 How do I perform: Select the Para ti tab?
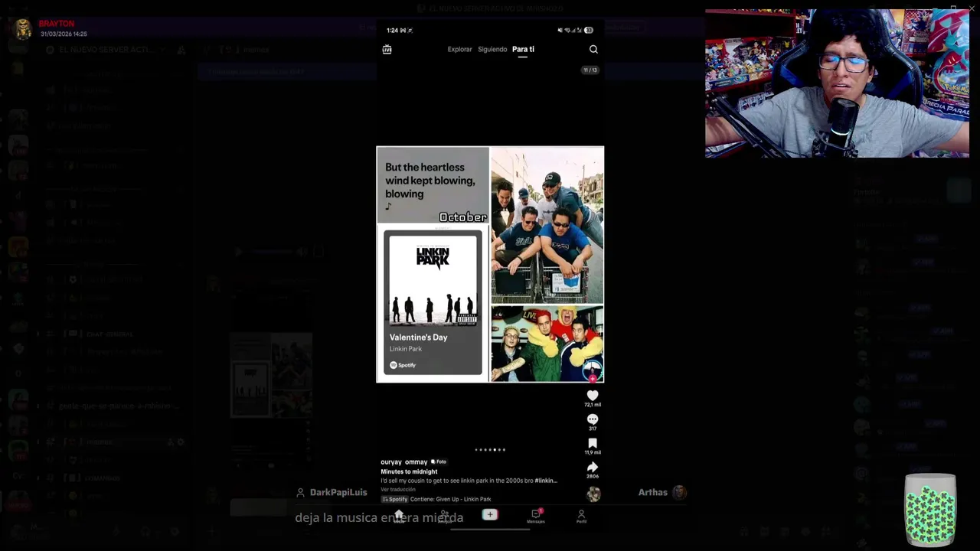pyautogui.click(x=523, y=49)
